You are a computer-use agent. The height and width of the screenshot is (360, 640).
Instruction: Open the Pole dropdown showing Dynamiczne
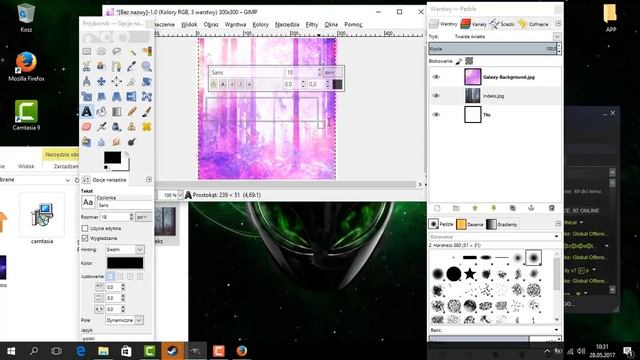pyautogui.click(x=124, y=320)
